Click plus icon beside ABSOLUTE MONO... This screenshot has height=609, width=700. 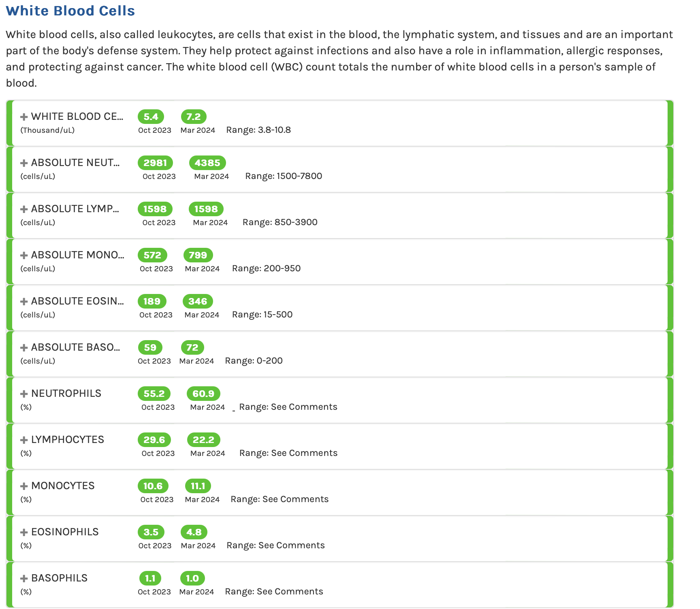coord(24,256)
